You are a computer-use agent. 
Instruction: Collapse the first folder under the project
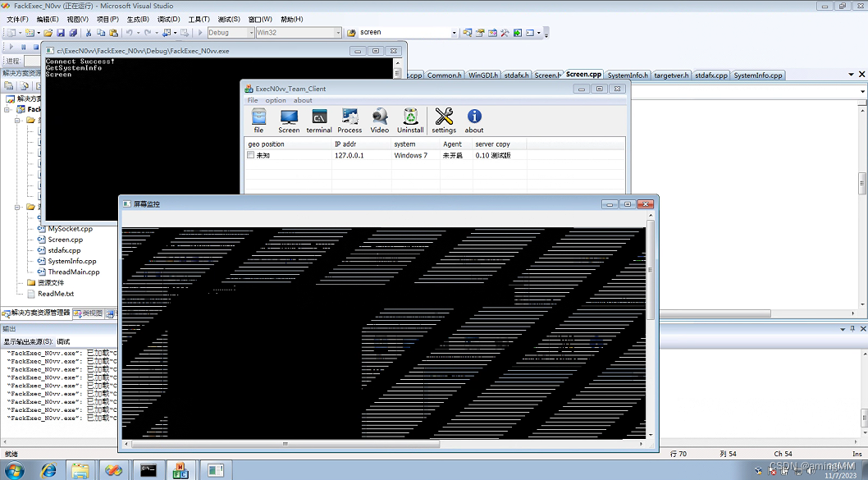tap(18, 120)
